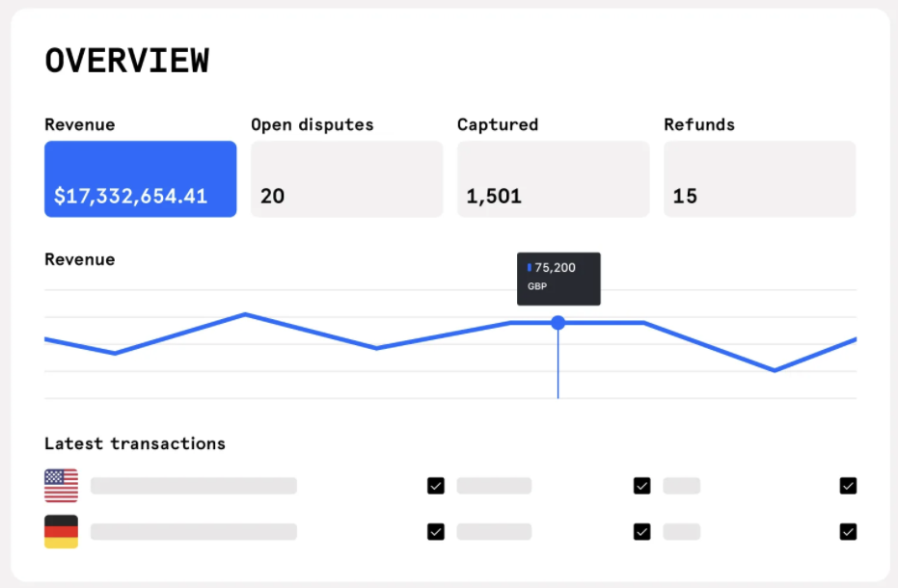Toggle the first checkbox in the US transaction row
Screen dimensions: 898x588
pyautogui.click(x=436, y=486)
